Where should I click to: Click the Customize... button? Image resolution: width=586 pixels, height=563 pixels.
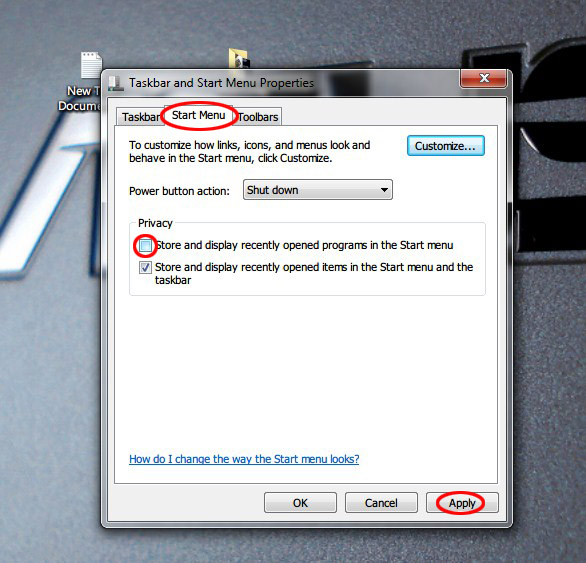point(445,146)
